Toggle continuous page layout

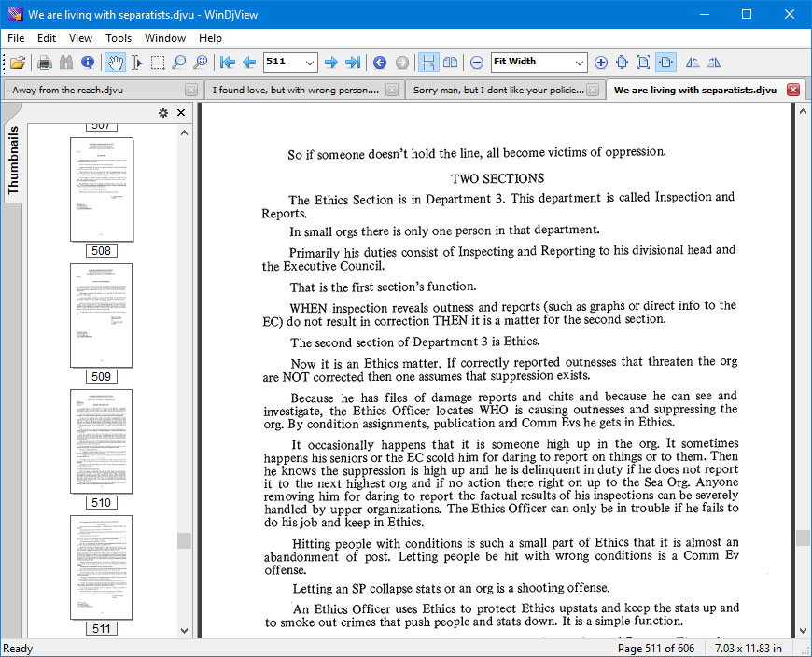tap(428, 63)
